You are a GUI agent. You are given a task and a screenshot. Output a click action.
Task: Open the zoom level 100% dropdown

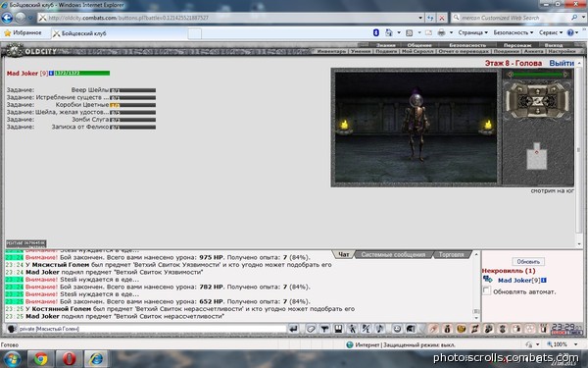pos(575,344)
